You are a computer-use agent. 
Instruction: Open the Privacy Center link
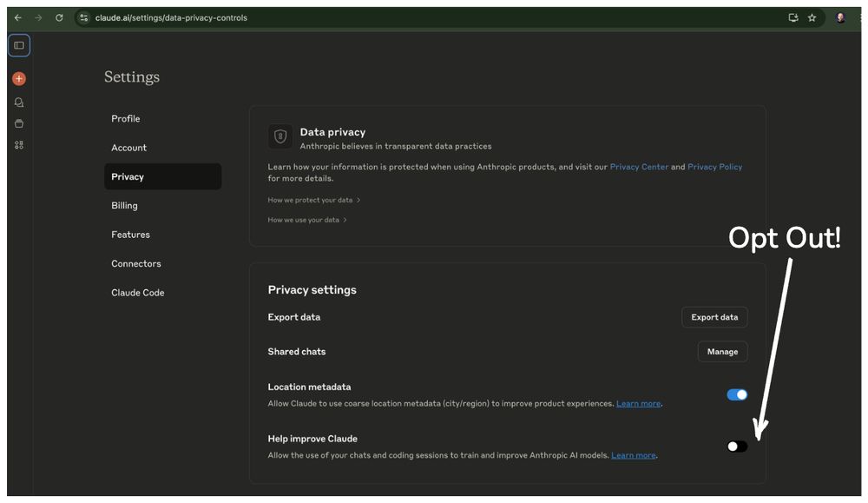[x=639, y=167]
